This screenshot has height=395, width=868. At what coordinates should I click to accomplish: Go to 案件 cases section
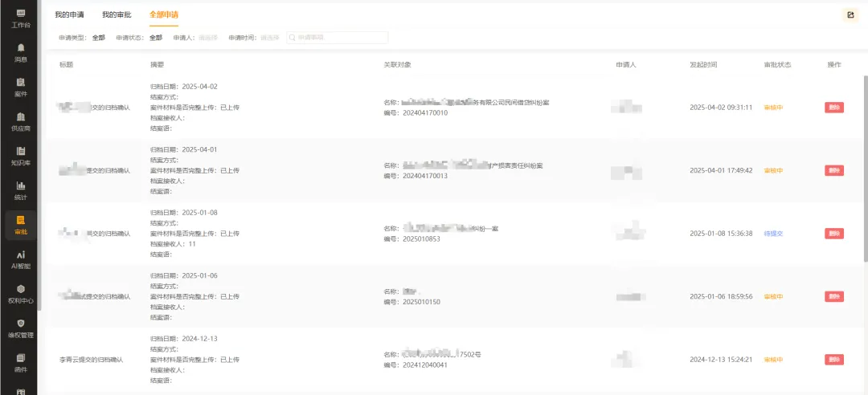click(21, 87)
